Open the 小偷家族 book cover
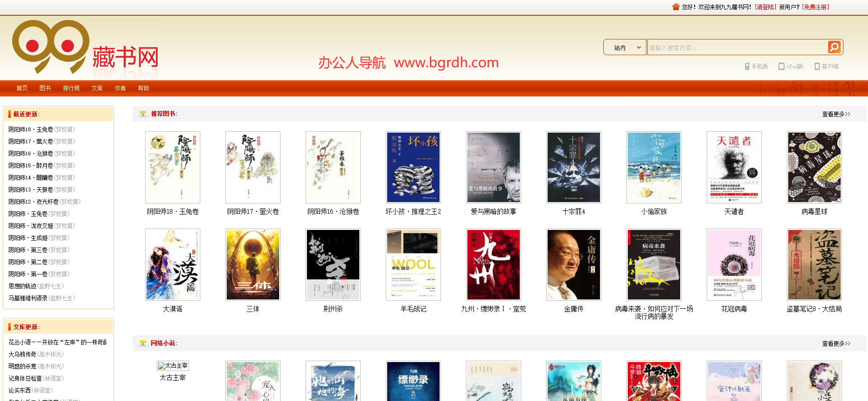The image size is (868, 401). point(654,167)
